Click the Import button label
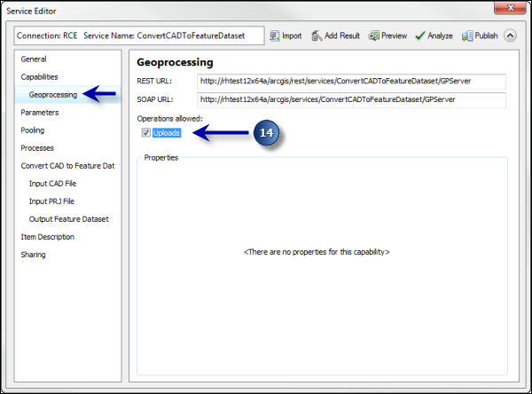The height and width of the screenshot is (394, 532). point(292,35)
